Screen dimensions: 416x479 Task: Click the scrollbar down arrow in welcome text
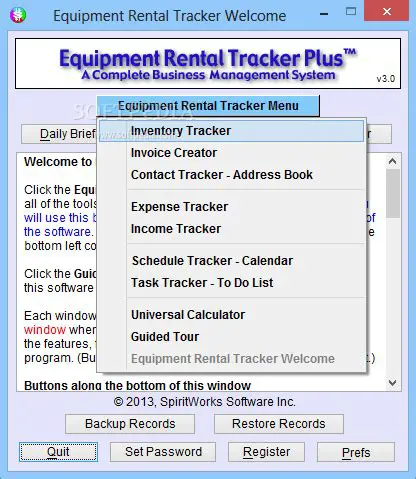[x=393, y=383]
